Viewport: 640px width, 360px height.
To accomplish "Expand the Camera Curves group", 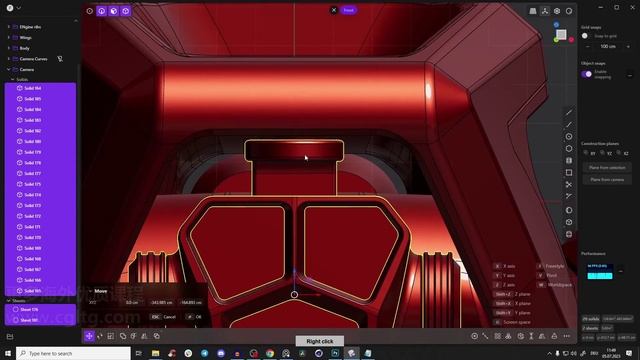I will click(x=9, y=59).
